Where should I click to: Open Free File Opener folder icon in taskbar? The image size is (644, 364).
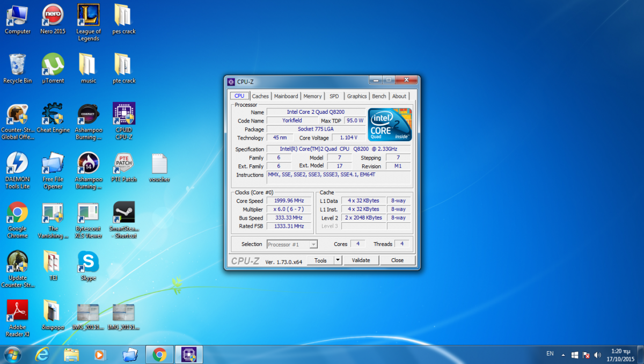click(130, 354)
